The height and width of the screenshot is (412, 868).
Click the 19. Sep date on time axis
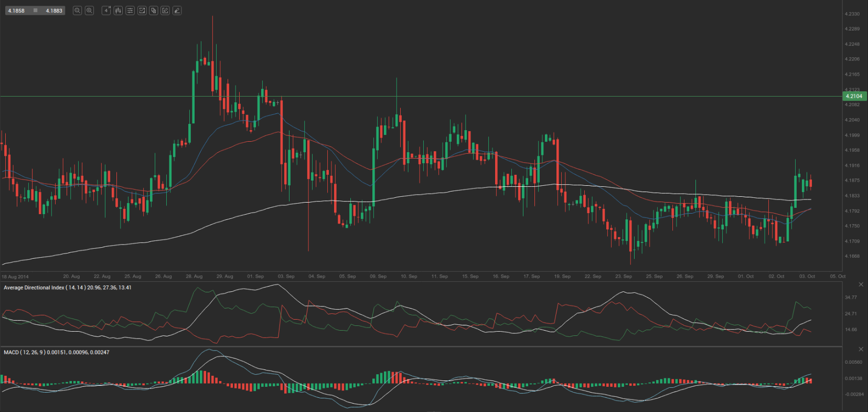pyautogui.click(x=562, y=276)
